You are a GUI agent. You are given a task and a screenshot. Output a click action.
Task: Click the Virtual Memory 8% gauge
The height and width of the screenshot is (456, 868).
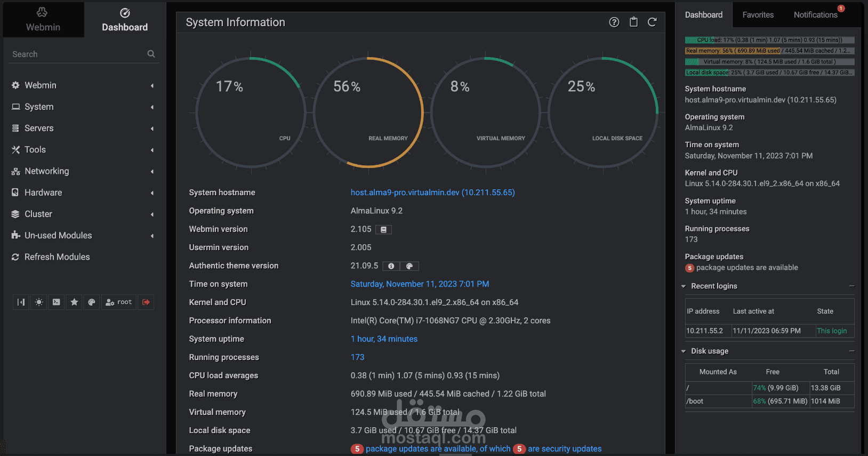click(x=486, y=113)
